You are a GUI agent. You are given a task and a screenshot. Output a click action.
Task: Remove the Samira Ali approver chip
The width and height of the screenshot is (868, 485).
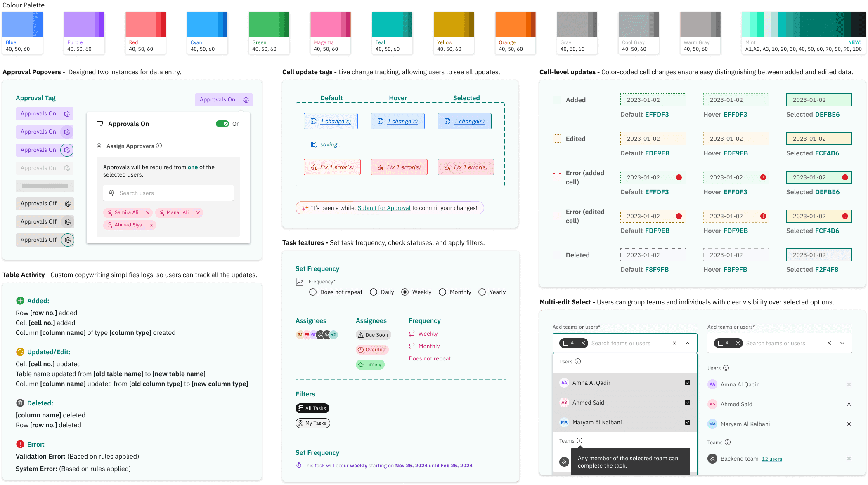[148, 213]
